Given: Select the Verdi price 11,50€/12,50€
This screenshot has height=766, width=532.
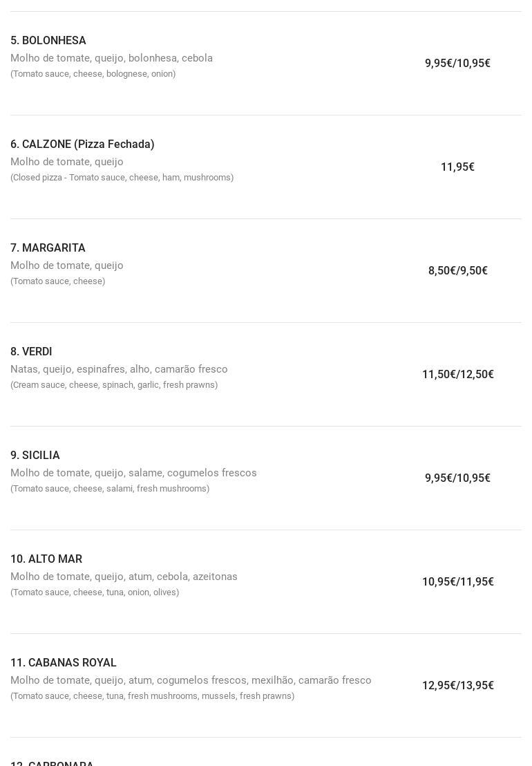Looking at the screenshot, I should click(457, 375).
